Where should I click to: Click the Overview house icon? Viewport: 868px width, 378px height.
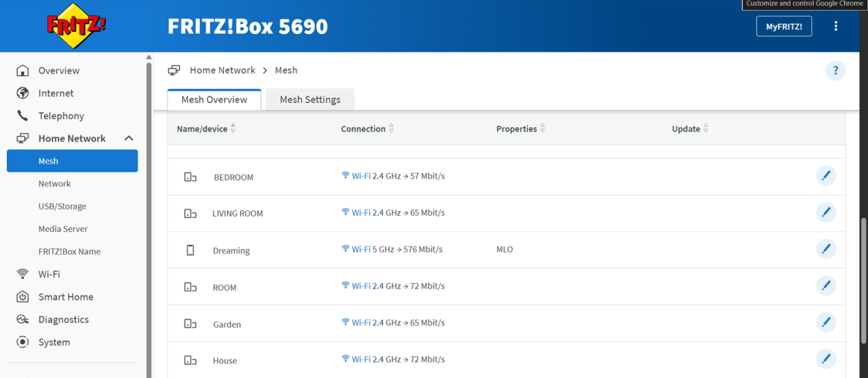pos(22,71)
